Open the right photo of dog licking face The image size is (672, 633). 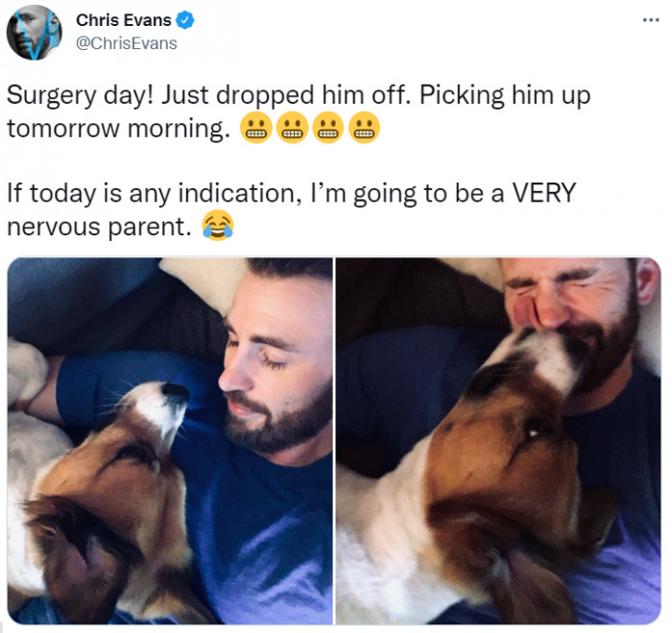(498, 441)
